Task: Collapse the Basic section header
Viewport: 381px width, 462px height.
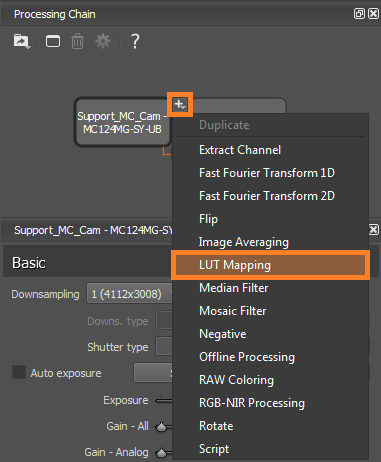Action: tap(87, 263)
